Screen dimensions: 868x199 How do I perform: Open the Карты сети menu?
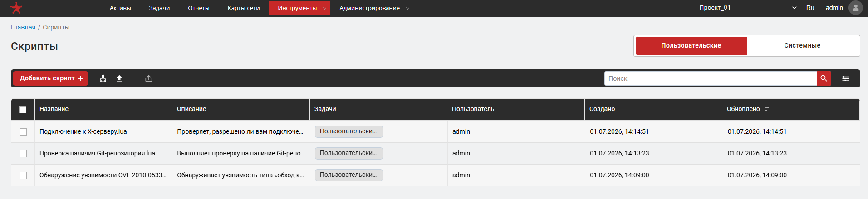[x=244, y=8]
